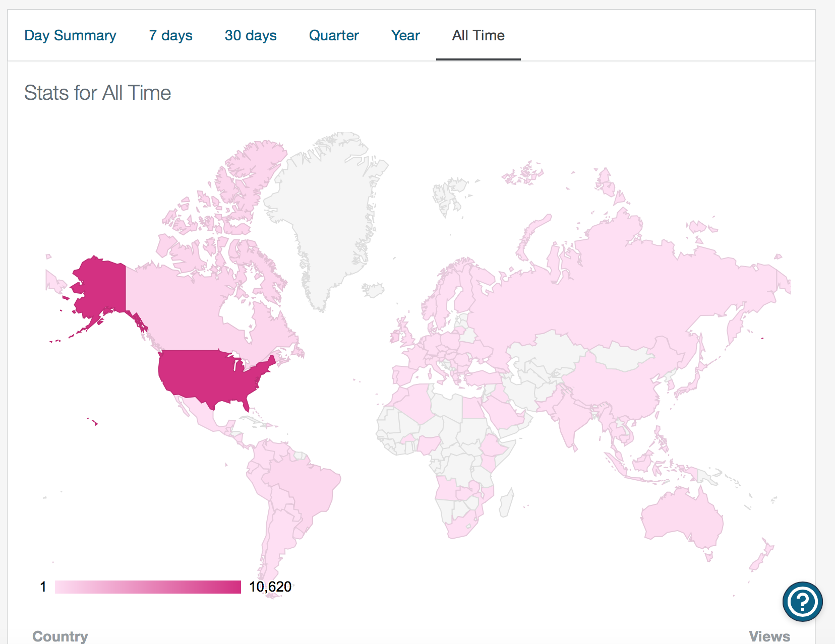Viewport: 835px width, 644px height.
Task: Show stats for the Year tab
Action: [405, 35]
